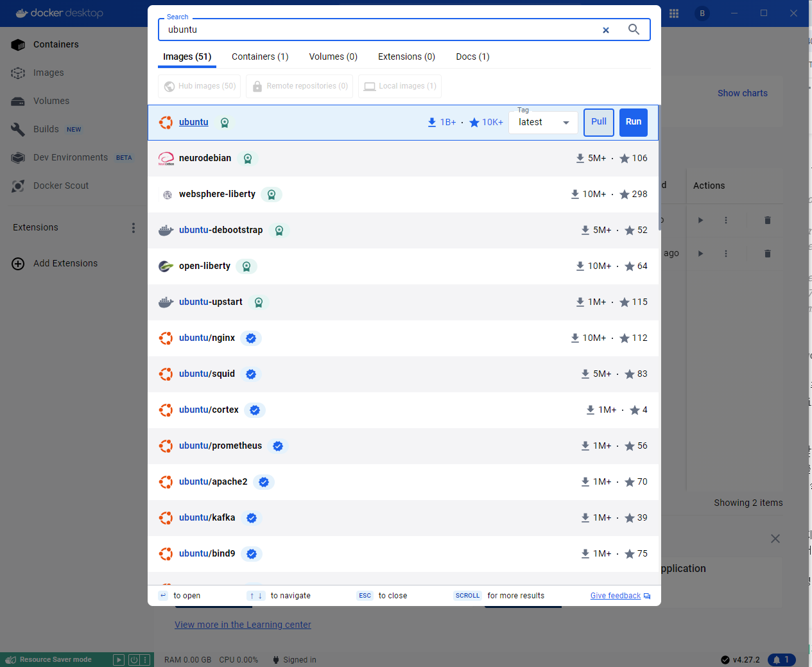Toggle the Hub images (50) filter

click(x=200, y=86)
